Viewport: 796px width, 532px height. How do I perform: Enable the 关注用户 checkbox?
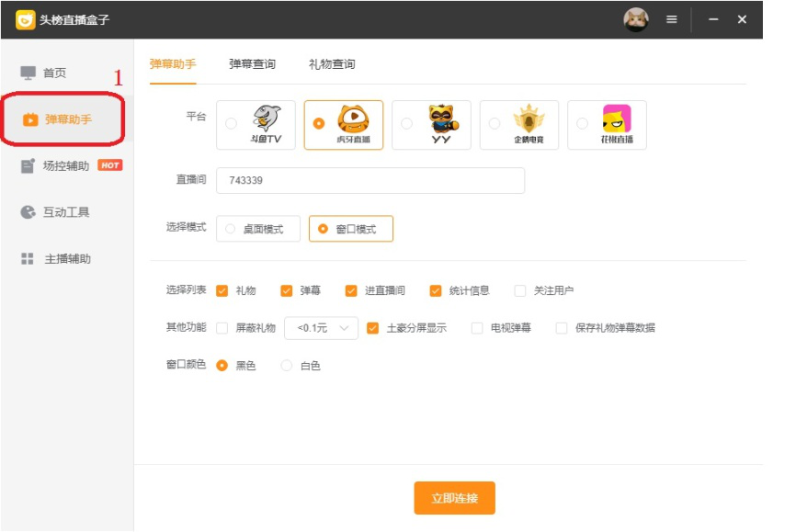(x=520, y=290)
